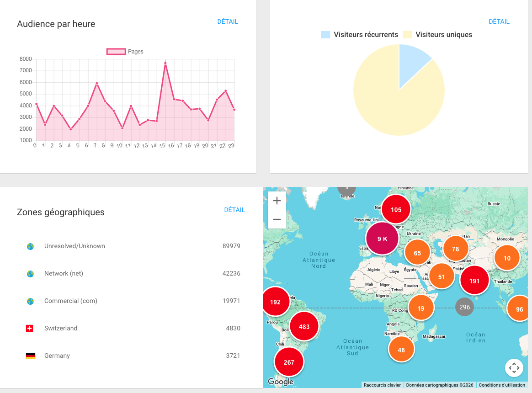Open DÉTAIL for visitors pie chart

pyautogui.click(x=499, y=22)
